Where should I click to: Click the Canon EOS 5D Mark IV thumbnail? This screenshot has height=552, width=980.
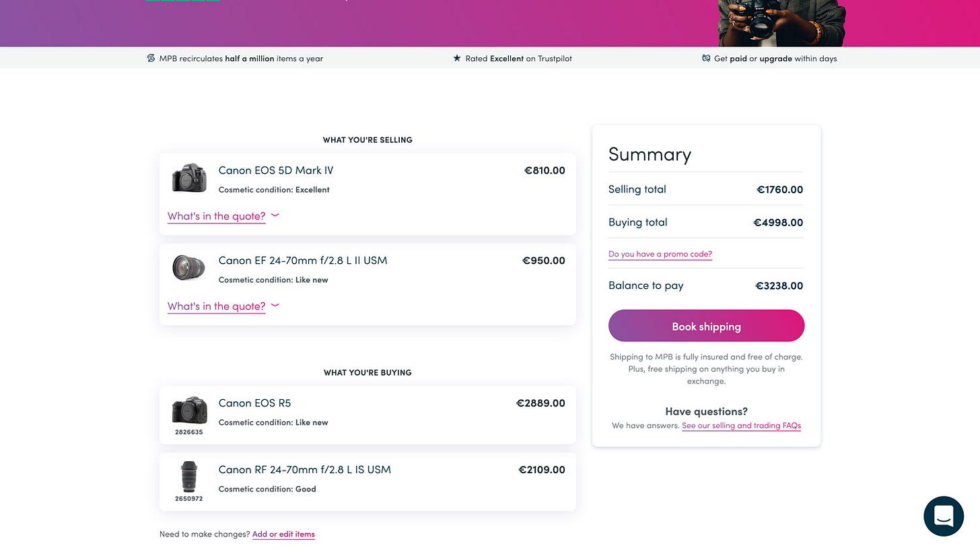[x=189, y=177]
